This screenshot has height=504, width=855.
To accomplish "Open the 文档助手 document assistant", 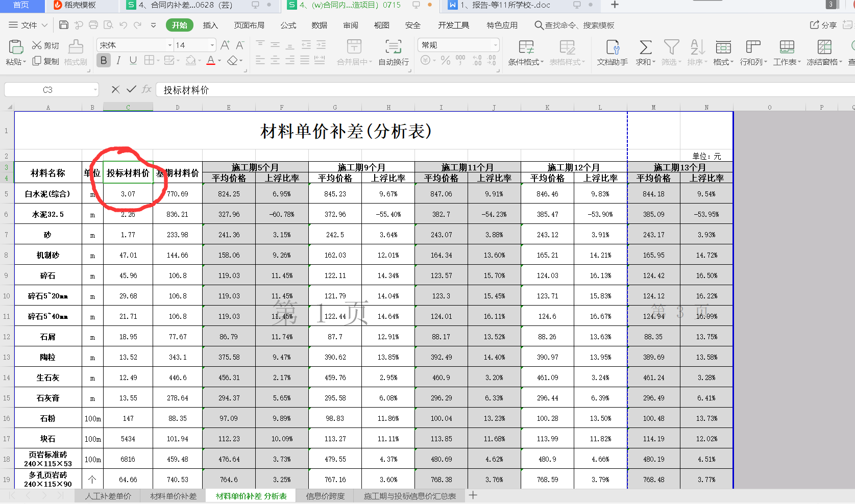I will (613, 53).
